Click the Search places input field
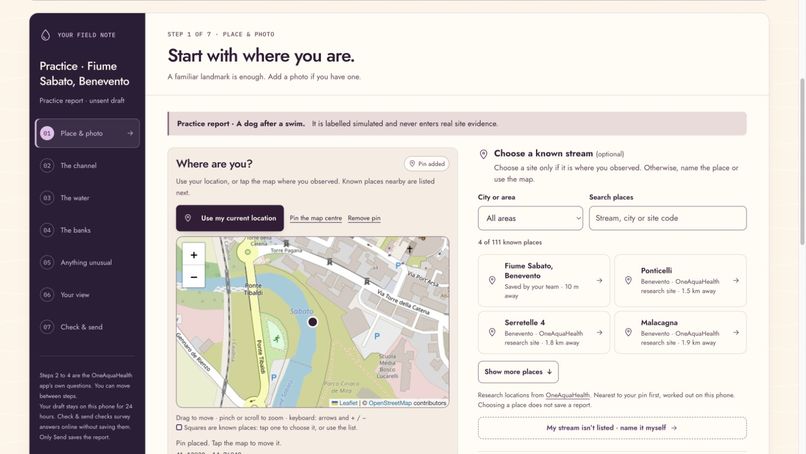The image size is (806, 454). pos(668,218)
